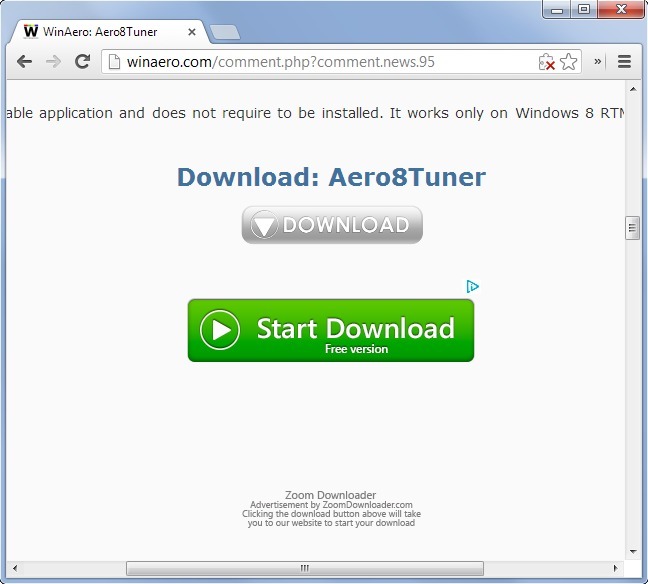Click the AdChoices icon above the ad

click(x=472, y=286)
